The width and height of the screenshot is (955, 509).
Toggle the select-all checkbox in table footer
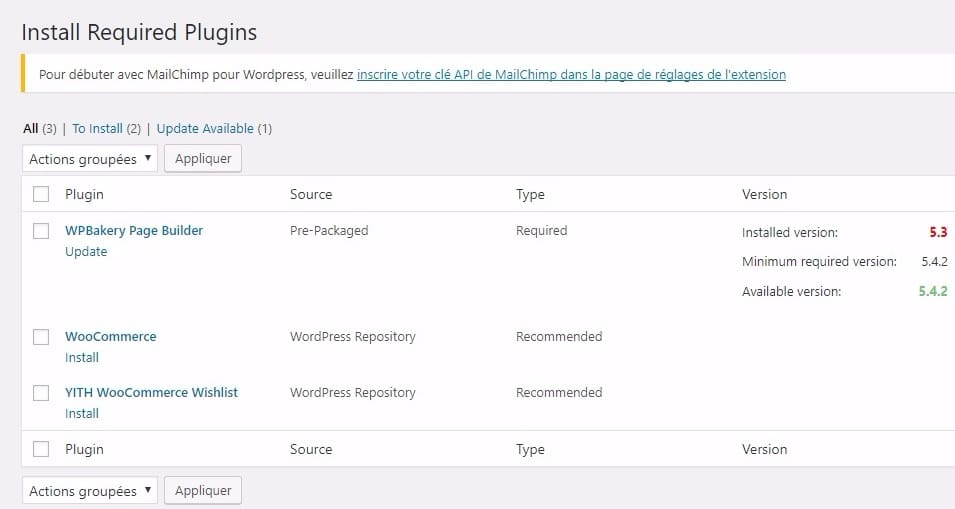click(x=41, y=449)
